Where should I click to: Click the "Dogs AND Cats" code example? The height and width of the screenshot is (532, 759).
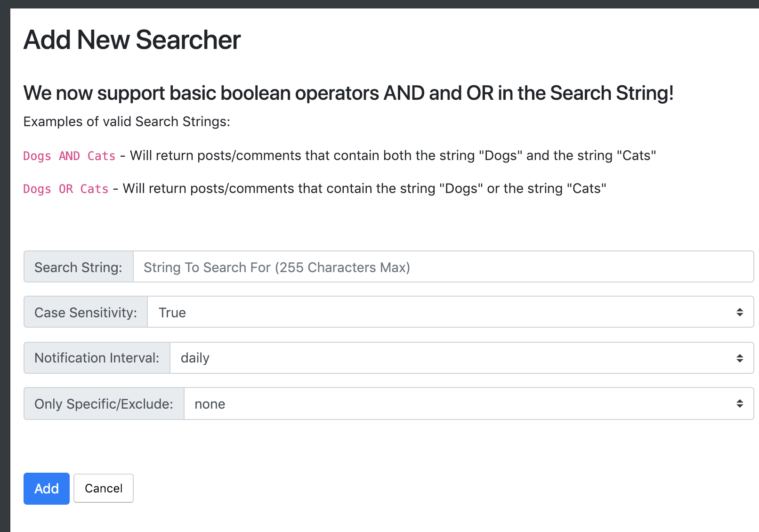(69, 156)
